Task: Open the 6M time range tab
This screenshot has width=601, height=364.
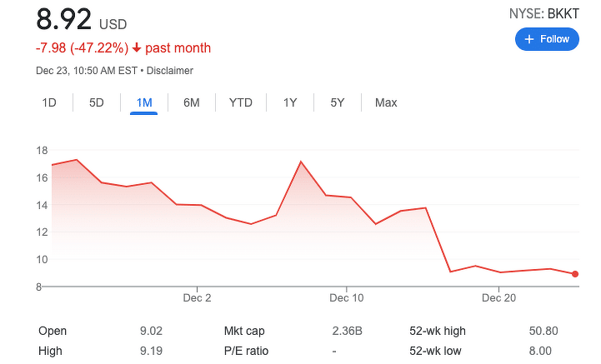Action: (x=191, y=102)
